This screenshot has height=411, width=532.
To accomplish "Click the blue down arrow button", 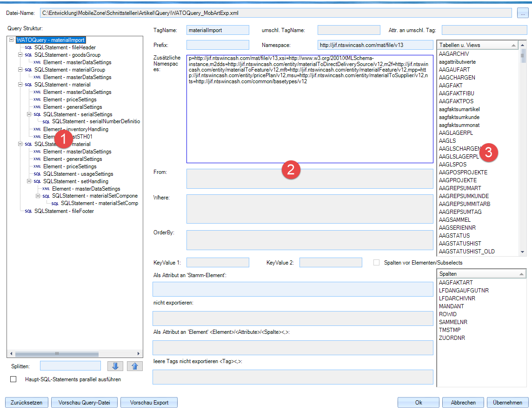I will [x=115, y=366].
